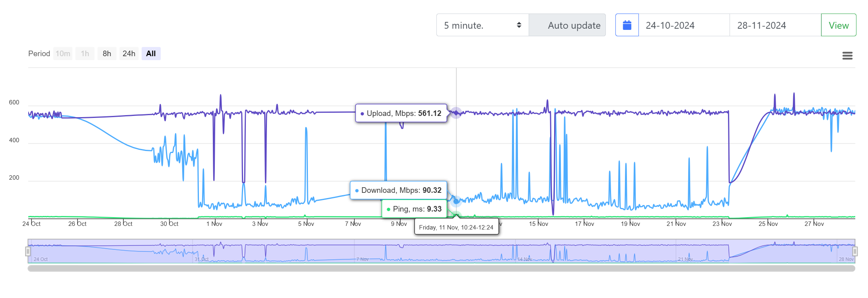
Task: Click the 5 Nov x-axis label
Action: tap(306, 224)
